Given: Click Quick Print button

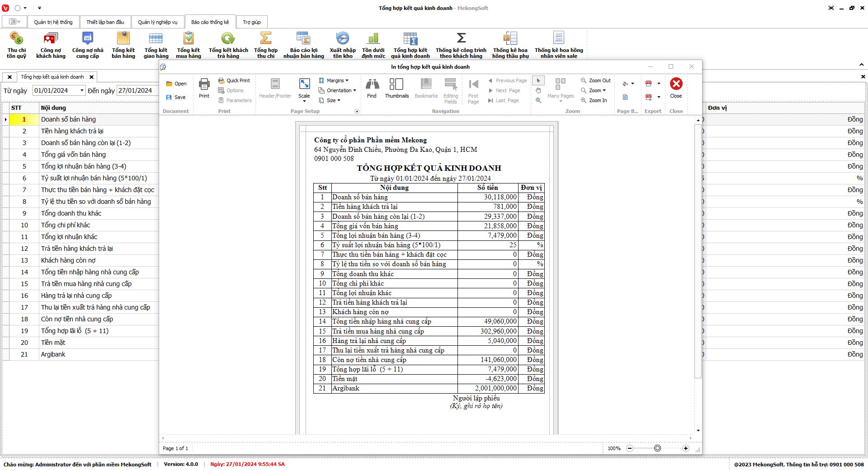Looking at the screenshot, I should click(234, 80).
